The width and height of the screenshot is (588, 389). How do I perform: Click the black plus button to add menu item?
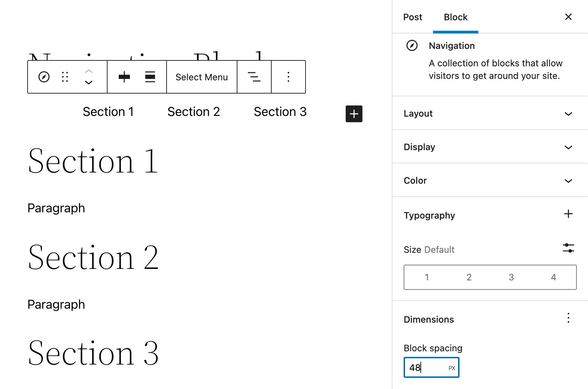(354, 113)
